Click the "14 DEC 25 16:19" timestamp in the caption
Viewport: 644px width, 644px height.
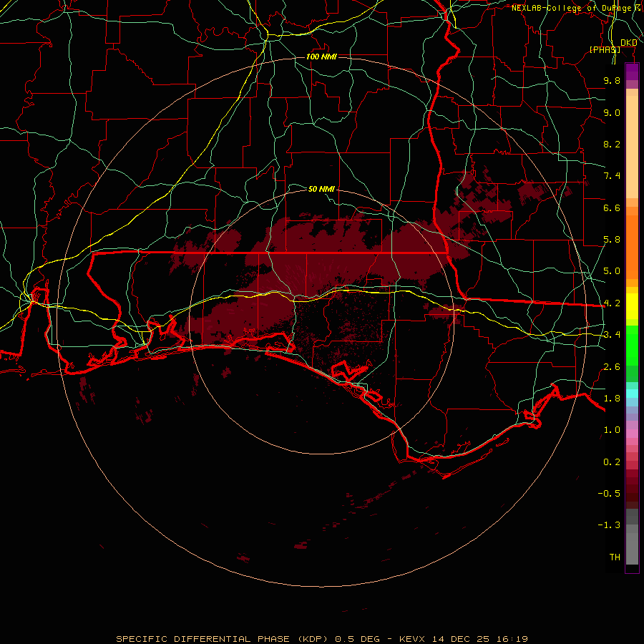point(480,639)
